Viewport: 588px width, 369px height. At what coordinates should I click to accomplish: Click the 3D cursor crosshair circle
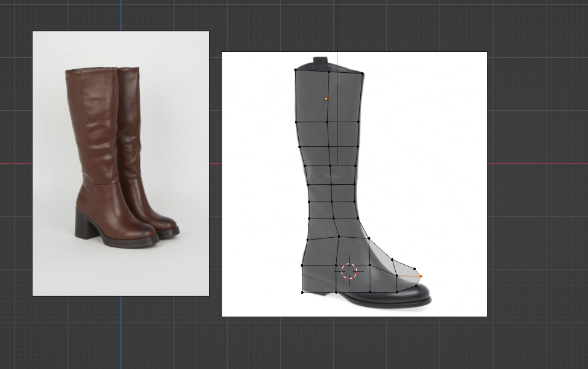click(349, 271)
